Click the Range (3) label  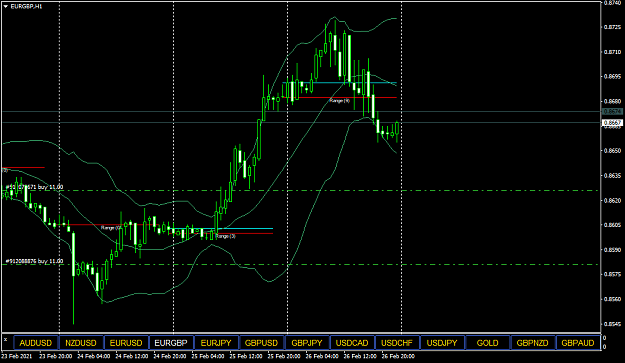(x=225, y=236)
